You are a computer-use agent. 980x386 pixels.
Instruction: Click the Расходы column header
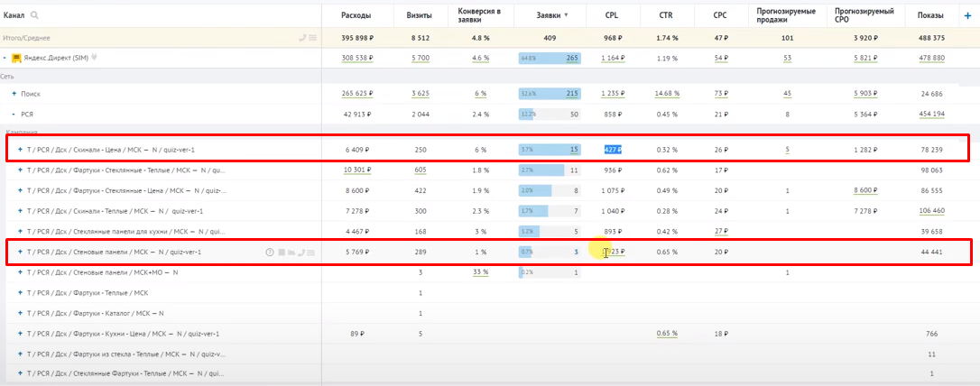point(356,15)
